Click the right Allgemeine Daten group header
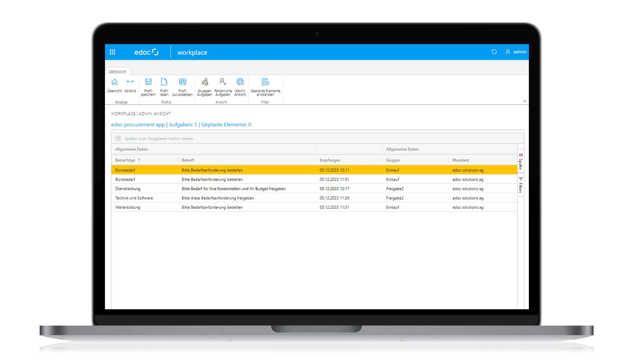Image resolution: width=633 pixels, height=364 pixels. (402, 149)
